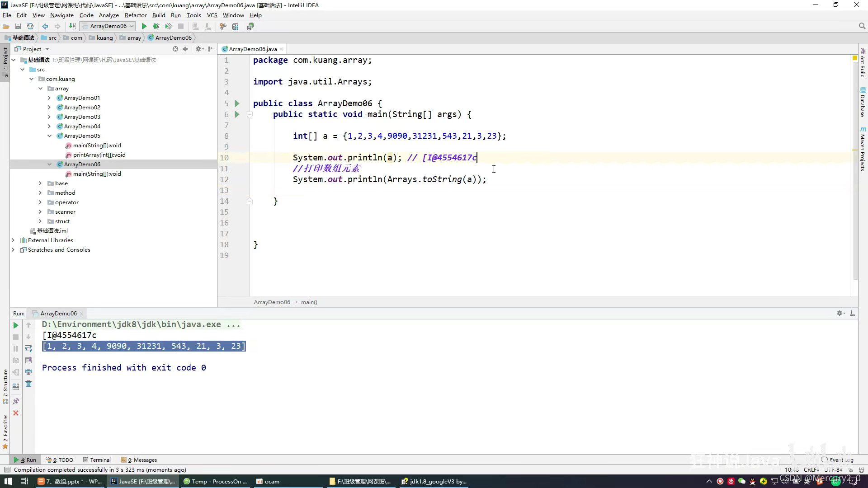The height and width of the screenshot is (488, 868).
Task: Click the kuang breadcrumb in navigation bar
Action: (x=101, y=38)
